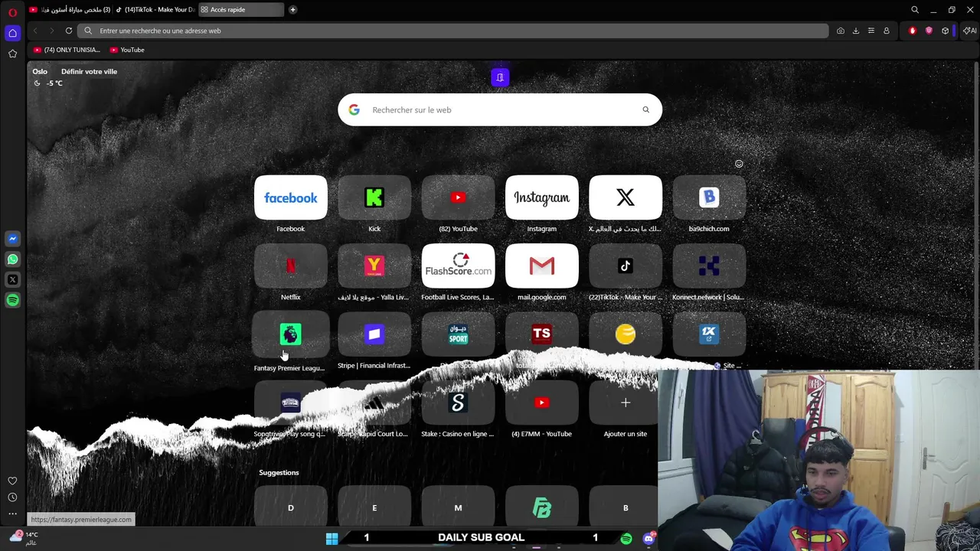
Task: Click the Home sidebar button
Action: click(x=12, y=33)
